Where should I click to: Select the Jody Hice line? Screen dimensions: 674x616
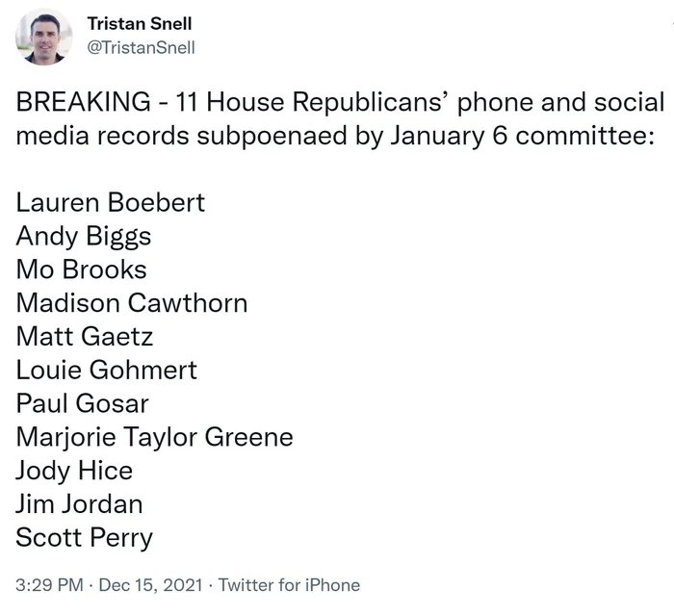(x=74, y=471)
